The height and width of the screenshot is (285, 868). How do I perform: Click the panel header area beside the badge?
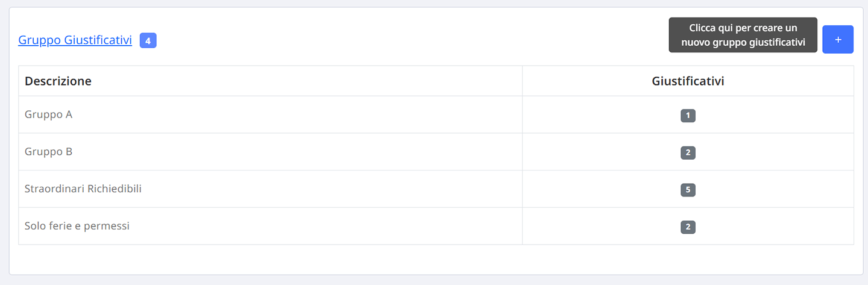tap(410, 40)
